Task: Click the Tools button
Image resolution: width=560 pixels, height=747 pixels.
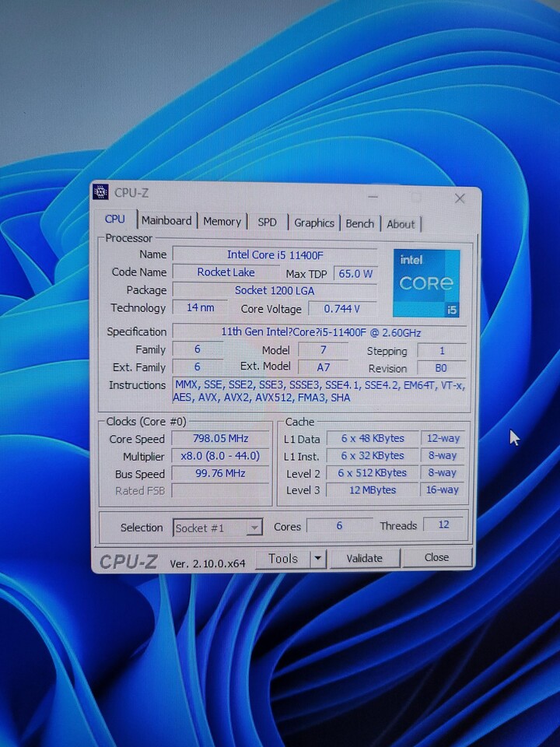Action: 283,559
